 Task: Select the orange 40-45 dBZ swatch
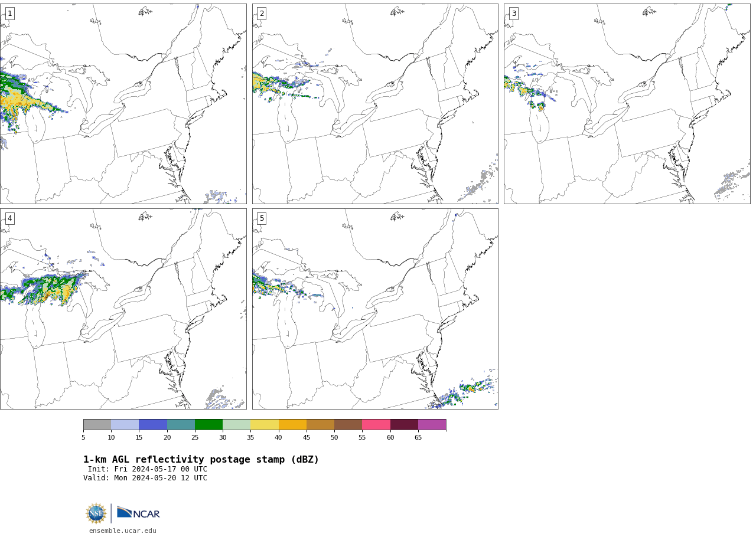tap(292, 425)
